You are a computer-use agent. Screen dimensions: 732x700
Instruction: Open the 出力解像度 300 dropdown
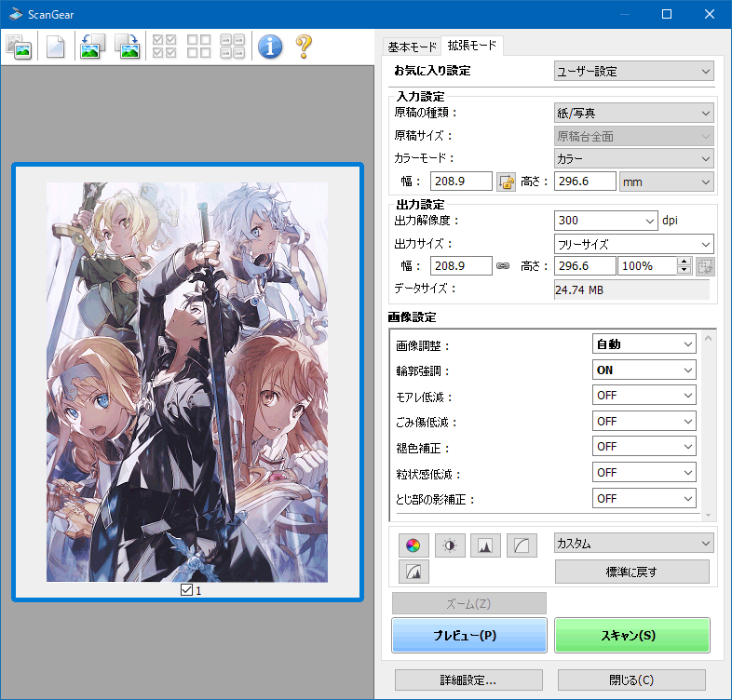pos(606,221)
